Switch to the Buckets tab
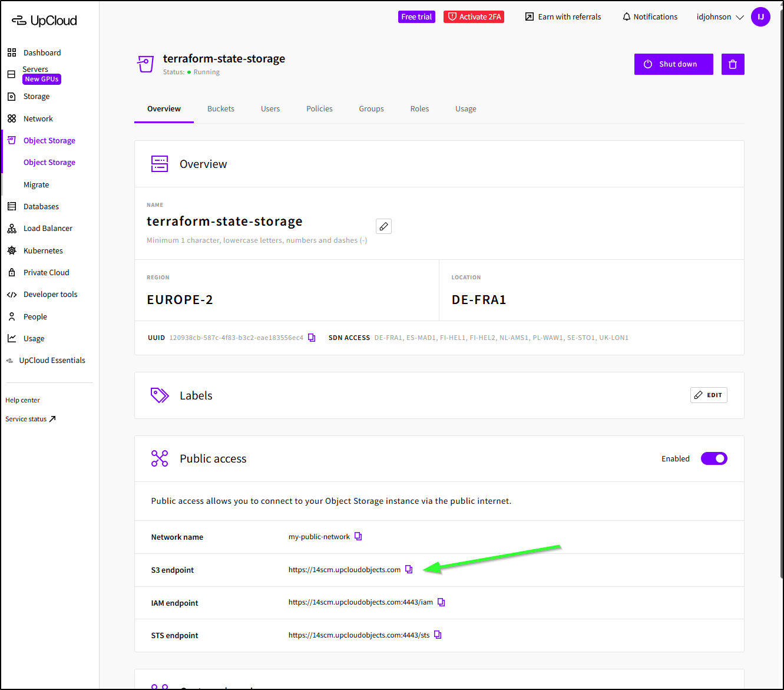Screen dimensions: 784x690 pos(221,109)
